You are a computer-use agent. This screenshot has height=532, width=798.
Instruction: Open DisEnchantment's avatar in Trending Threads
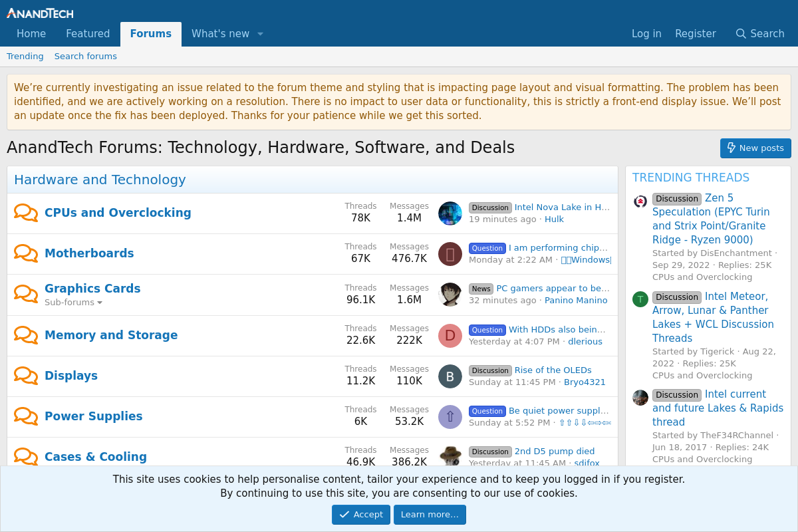640,201
